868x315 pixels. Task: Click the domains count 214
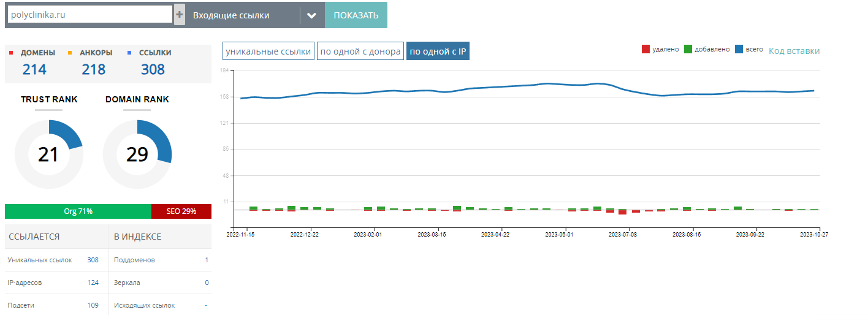(x=34, y=69)
